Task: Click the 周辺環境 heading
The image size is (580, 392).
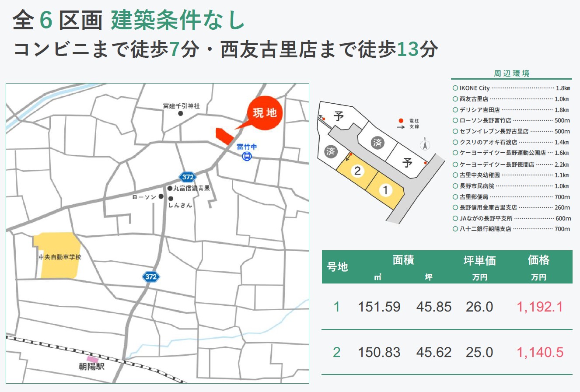Action: pyautogui.click(x=511, y=73)
